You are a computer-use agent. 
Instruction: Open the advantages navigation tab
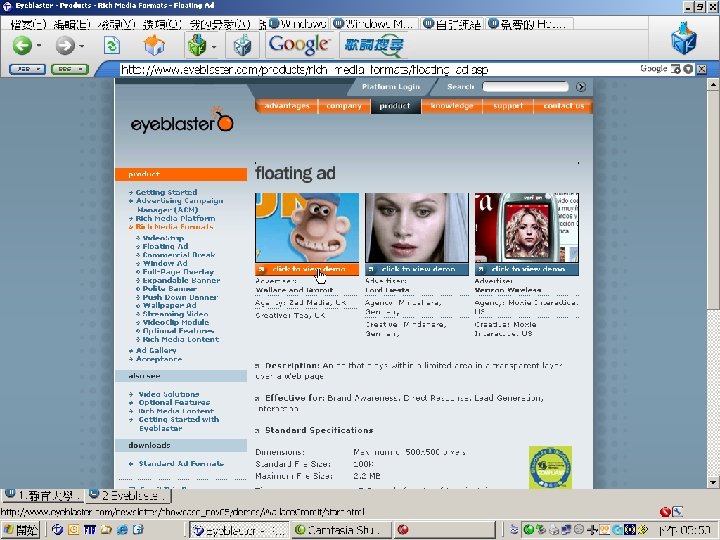click(x=287, y=106)
